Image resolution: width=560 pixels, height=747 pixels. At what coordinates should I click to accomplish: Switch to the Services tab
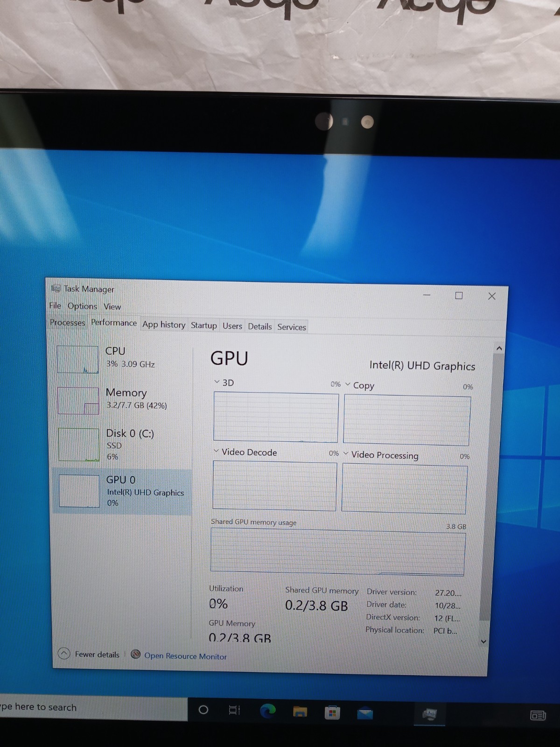click(x=292, y=327)
